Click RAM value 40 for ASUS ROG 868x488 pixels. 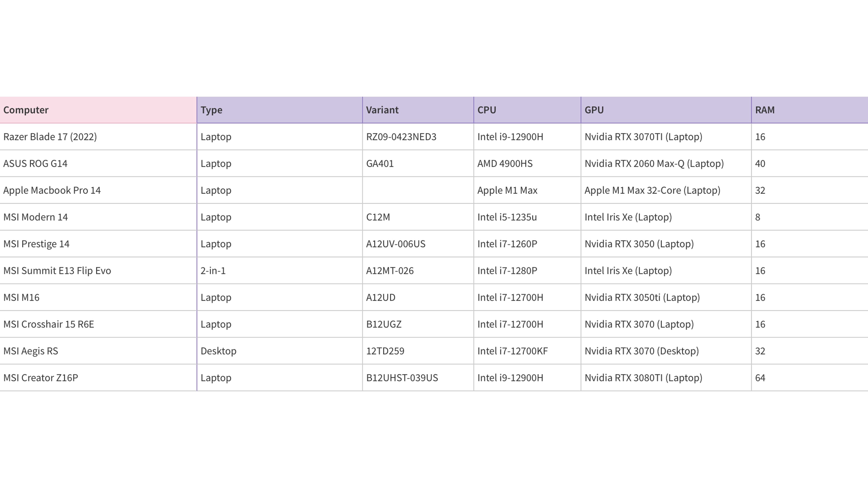[810, 163]
